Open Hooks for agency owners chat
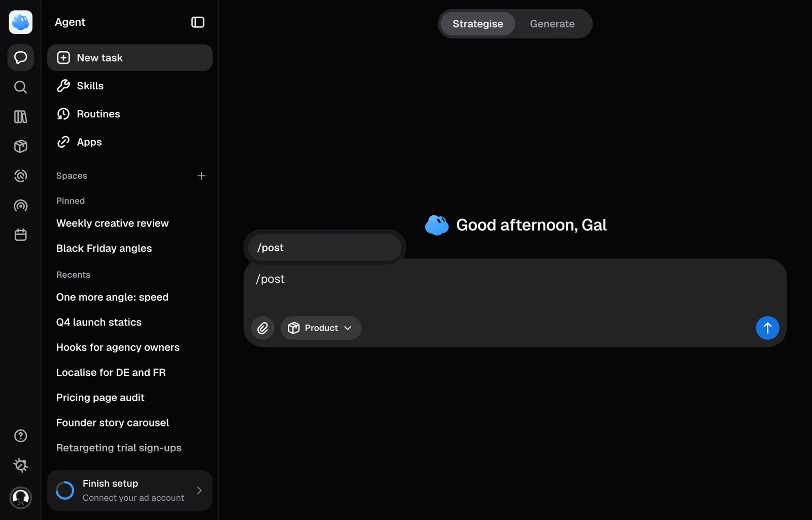Viewport: 812px width, 520px height. click(118, 347)
